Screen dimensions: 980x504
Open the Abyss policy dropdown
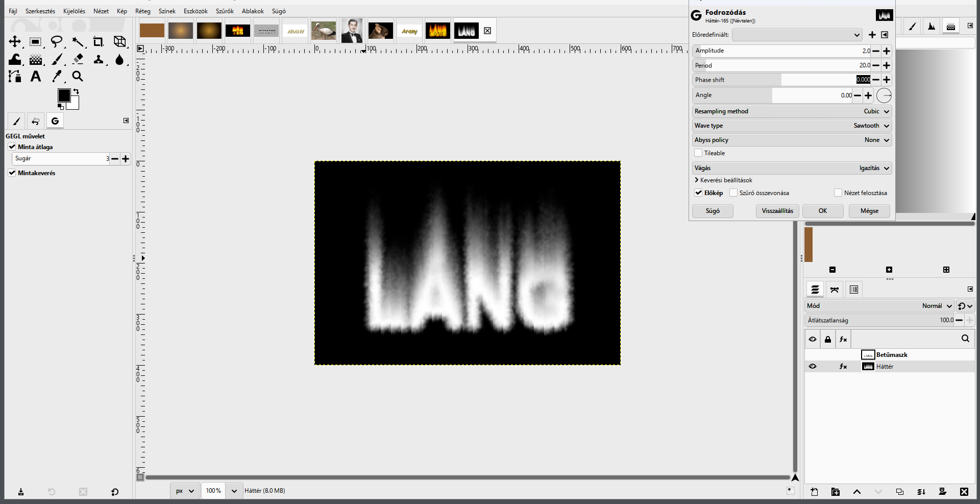point(792,140)
